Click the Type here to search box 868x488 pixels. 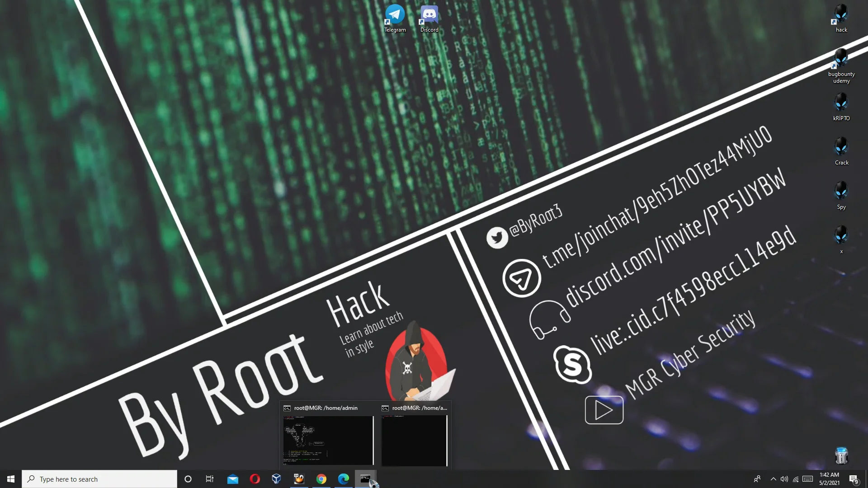click(99, 479)
